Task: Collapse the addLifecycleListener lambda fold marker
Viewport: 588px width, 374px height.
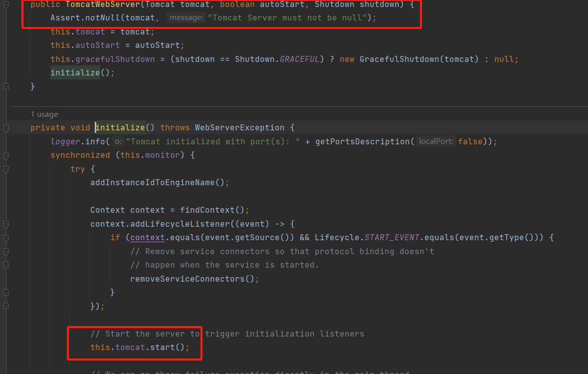Action: [6, 224]
